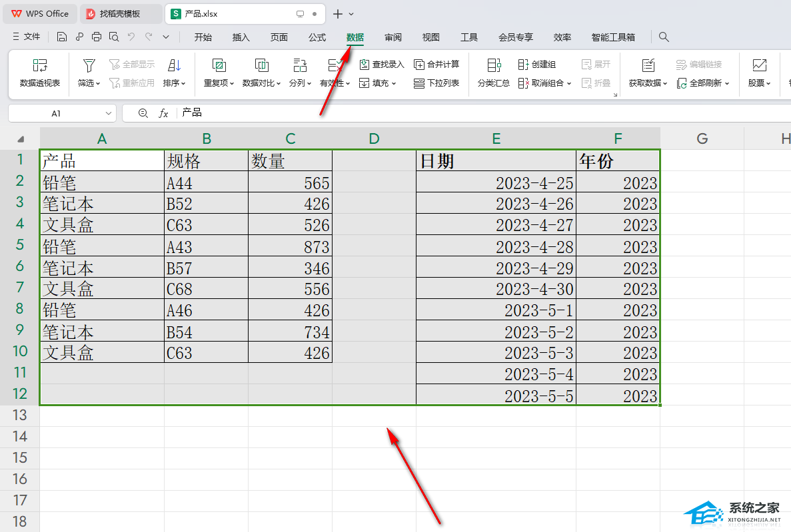Click 下拉列表 dropdown list tool
Viewport: 791px width, 532px height.
point(437,83)
